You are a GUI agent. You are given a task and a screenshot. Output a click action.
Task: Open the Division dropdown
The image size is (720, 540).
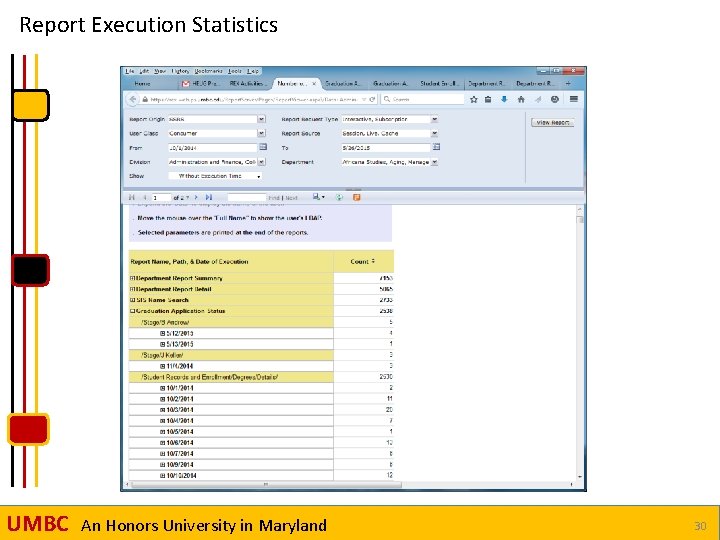click(261, 162)
